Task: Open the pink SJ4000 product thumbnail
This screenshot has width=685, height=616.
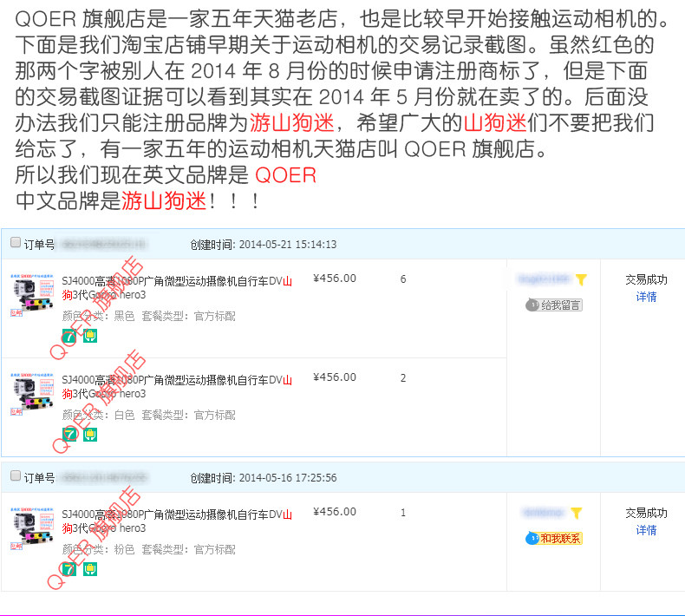Action: (x=32, y=528)
